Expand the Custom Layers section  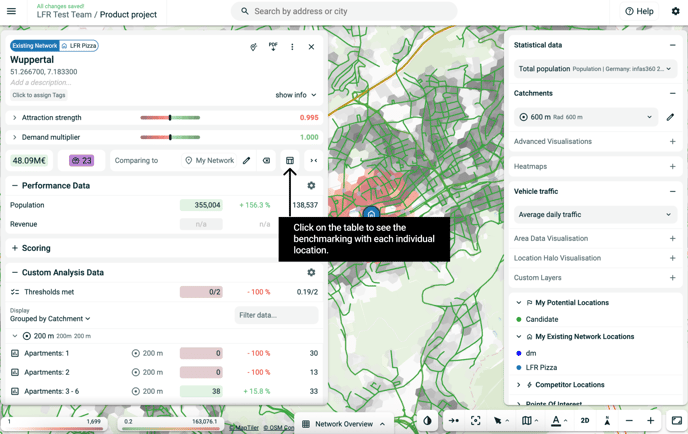[672, 278]
